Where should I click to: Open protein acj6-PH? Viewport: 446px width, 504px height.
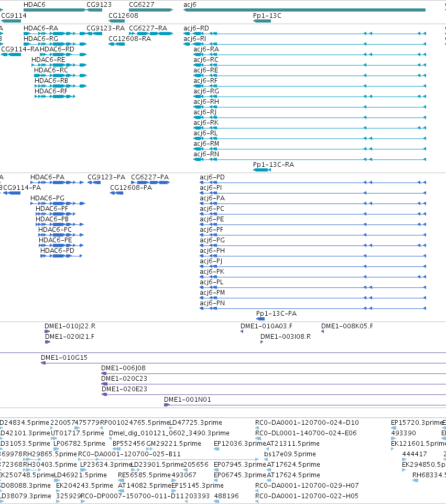click(212, 251)
